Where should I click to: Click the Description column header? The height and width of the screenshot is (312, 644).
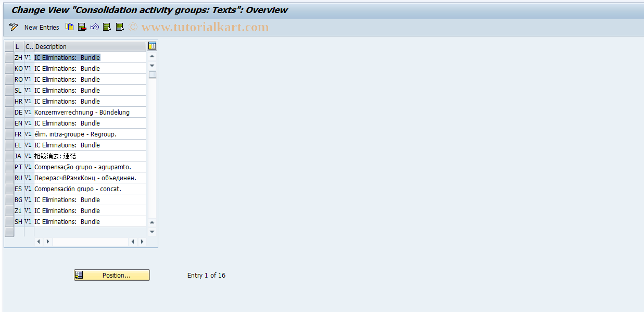(x=90, y=46)
